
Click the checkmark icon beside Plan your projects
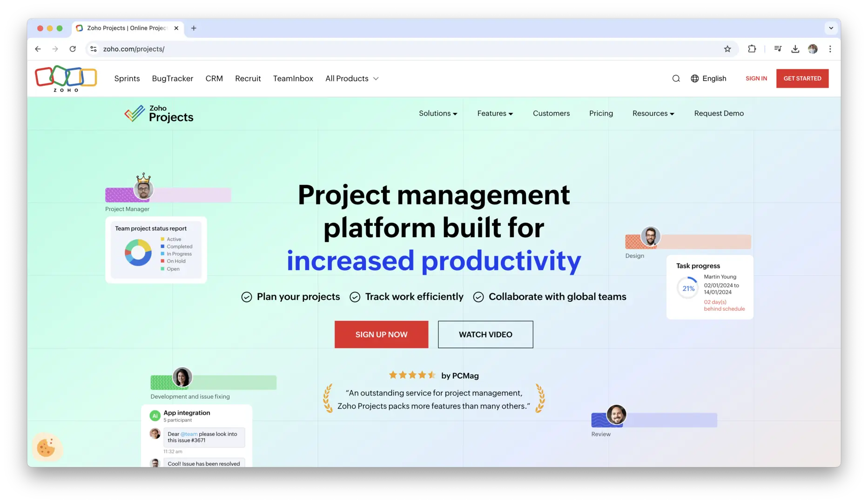(247, 297)
